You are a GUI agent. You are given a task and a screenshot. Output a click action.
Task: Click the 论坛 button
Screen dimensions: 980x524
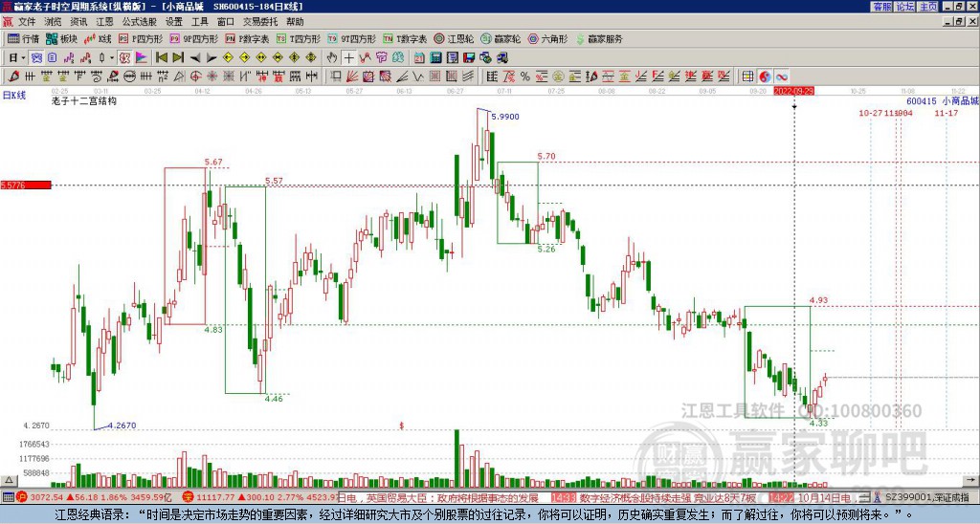pyautogui.click(x=904, y=7)
